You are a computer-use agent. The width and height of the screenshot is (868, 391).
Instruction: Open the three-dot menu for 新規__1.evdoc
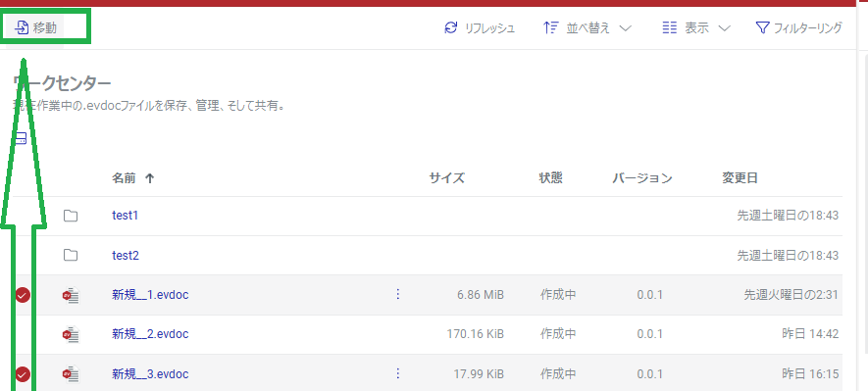pos(397,295)
